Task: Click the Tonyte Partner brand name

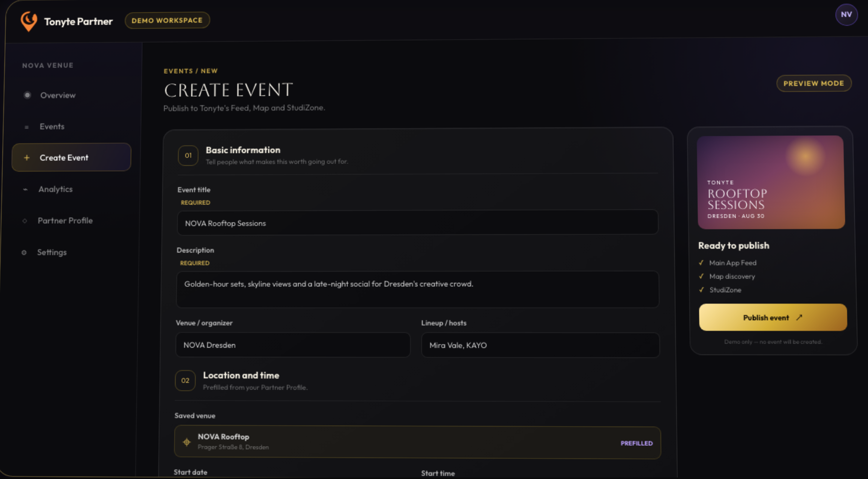Action: coord(78,21)
